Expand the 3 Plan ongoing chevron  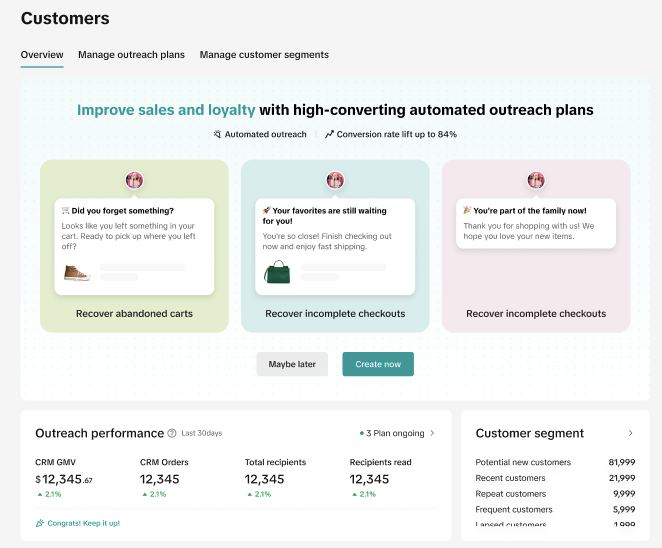click(x=432, y=433)
